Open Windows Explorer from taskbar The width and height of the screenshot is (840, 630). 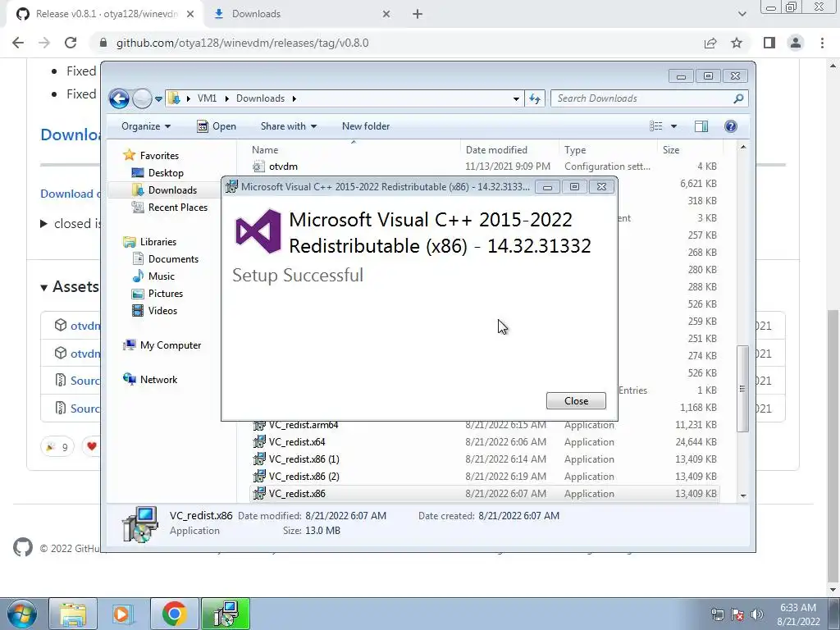[73, 614]
